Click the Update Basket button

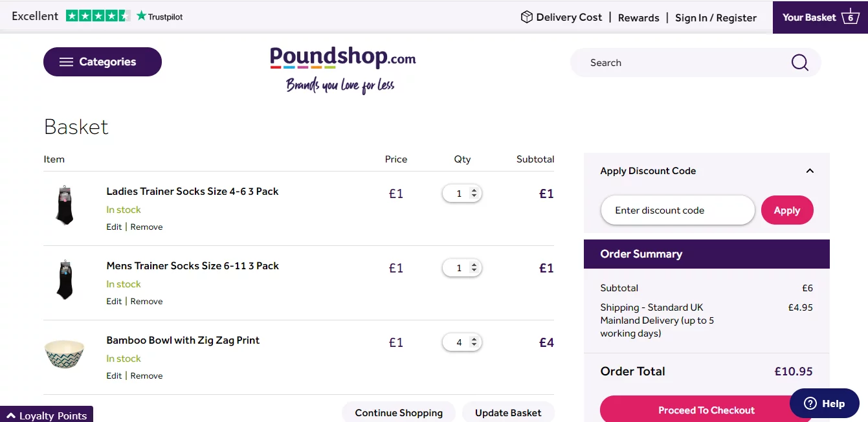[x=508, y=412]
